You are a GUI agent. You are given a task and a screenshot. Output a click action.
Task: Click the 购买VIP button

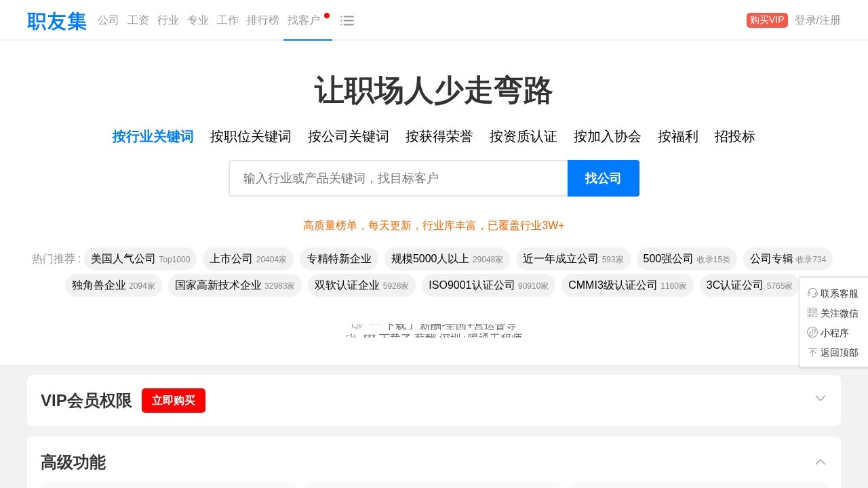click(x=766, y=20)
